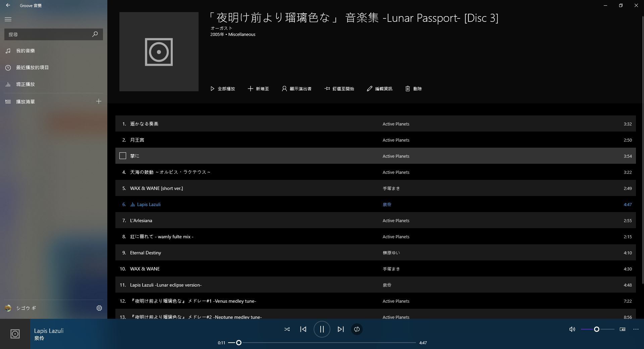
Task: Skip to the previous track
Action: pyautogui.click(x=303, y=329)
